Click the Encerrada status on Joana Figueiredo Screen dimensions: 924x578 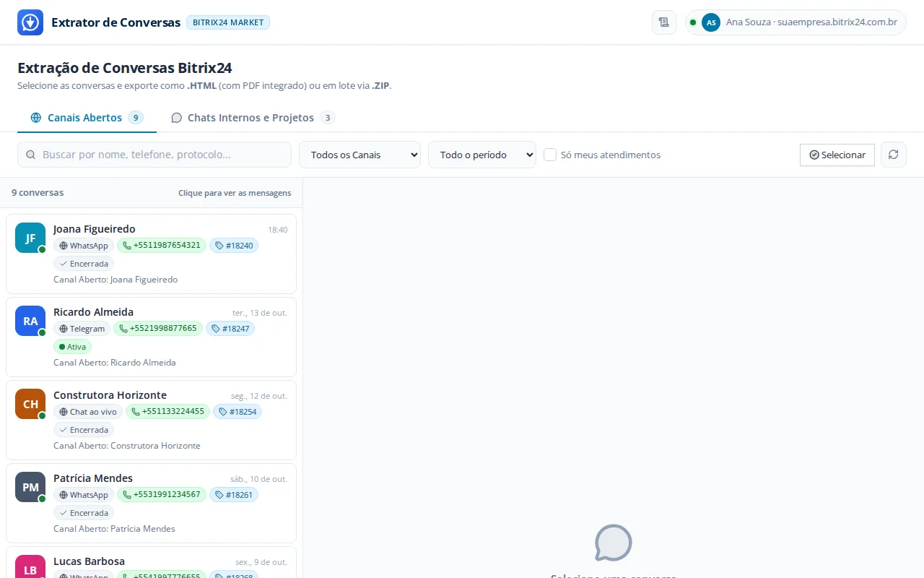tap(84, 264)
